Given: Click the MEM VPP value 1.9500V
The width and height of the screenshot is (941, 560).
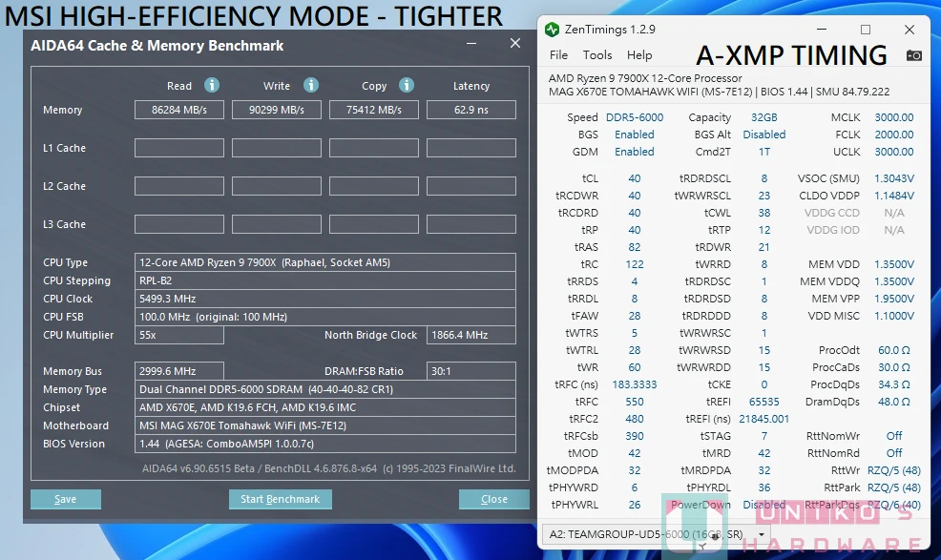Looking at the screenshot, I should pyautogui.click(x=893, y=299).
